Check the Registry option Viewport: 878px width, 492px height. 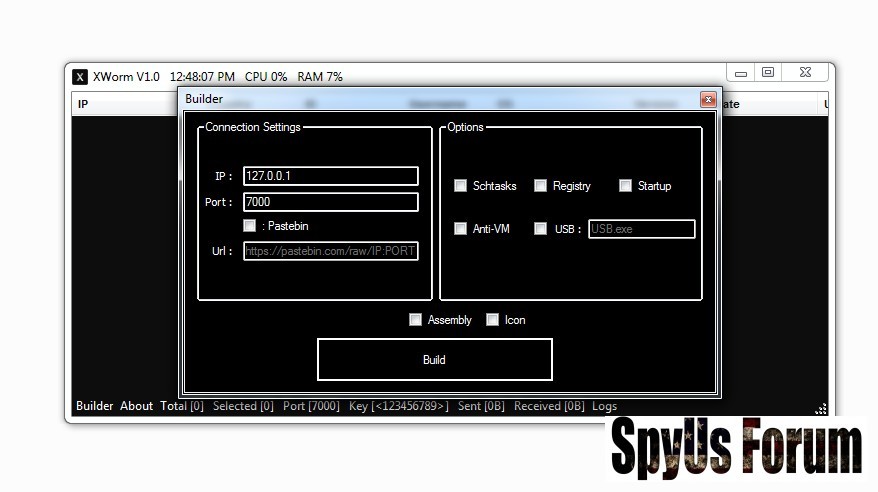(541, 186)
